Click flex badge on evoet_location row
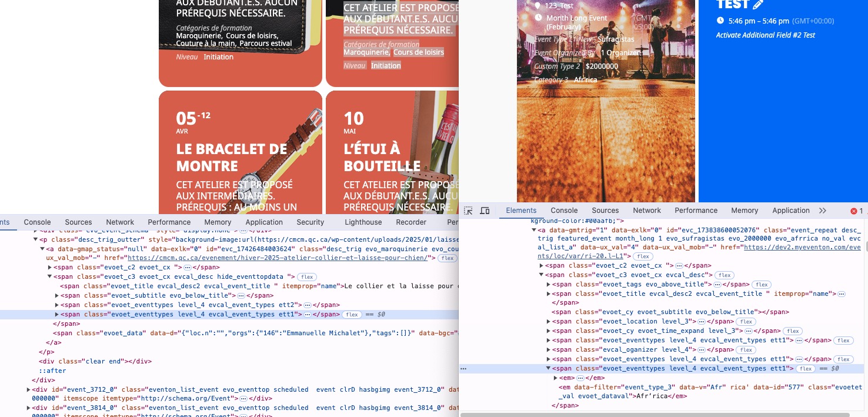This screenshot has width=868, height=417. point(746,322)
